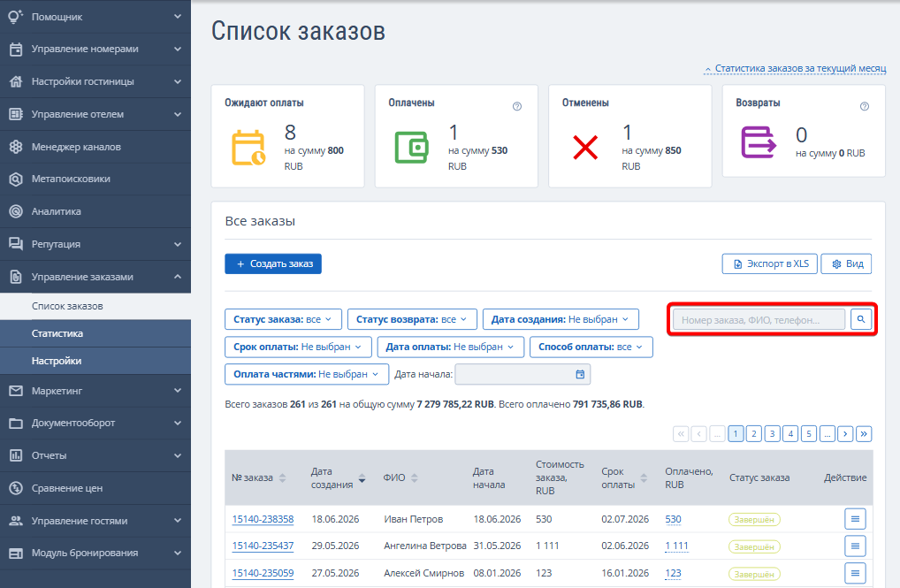Open action menu icon for Иван Петров order
Screen dimensions: 900x588
pos(855,519)
